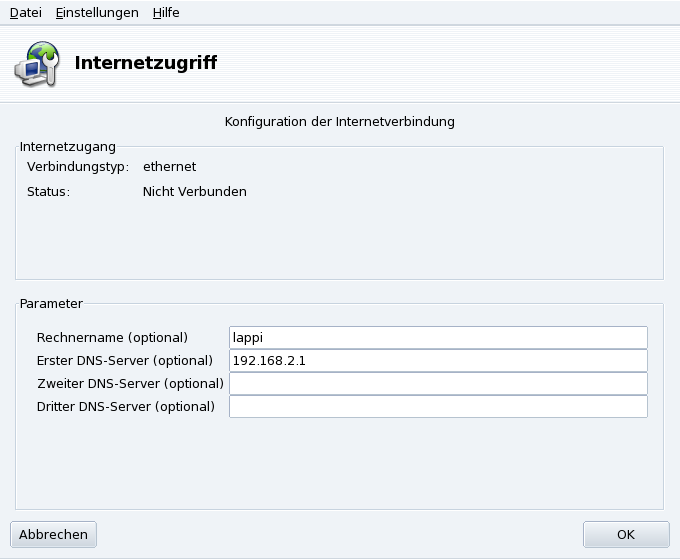The height and width of the screenshot is (560, 680).
Task: Click the Nicht Verbunden status text
Action: [194, 191]
